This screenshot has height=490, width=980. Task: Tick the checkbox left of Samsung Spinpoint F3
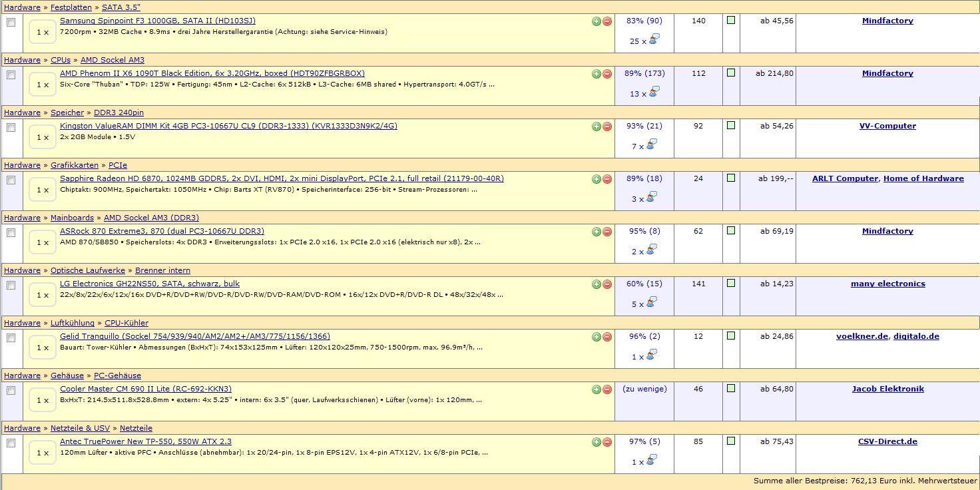point(11,23)
